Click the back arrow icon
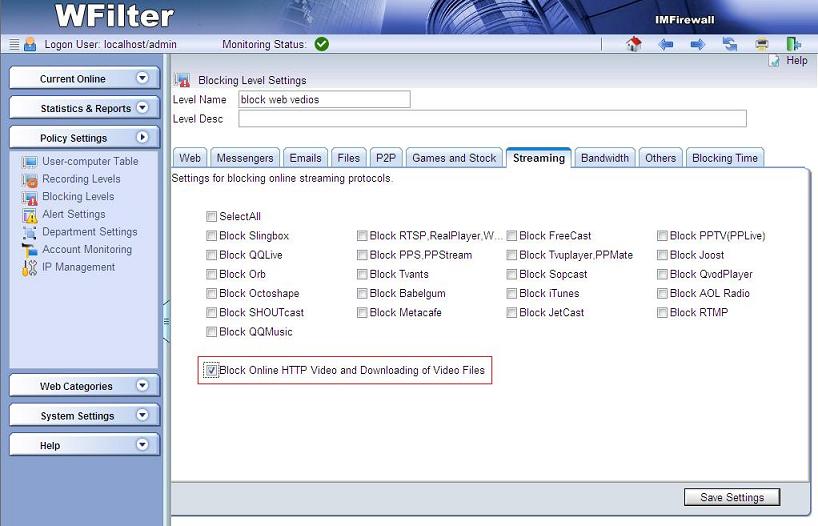This screenshot has width=818, height=526. pyautogui.click(x=666, y=44)
